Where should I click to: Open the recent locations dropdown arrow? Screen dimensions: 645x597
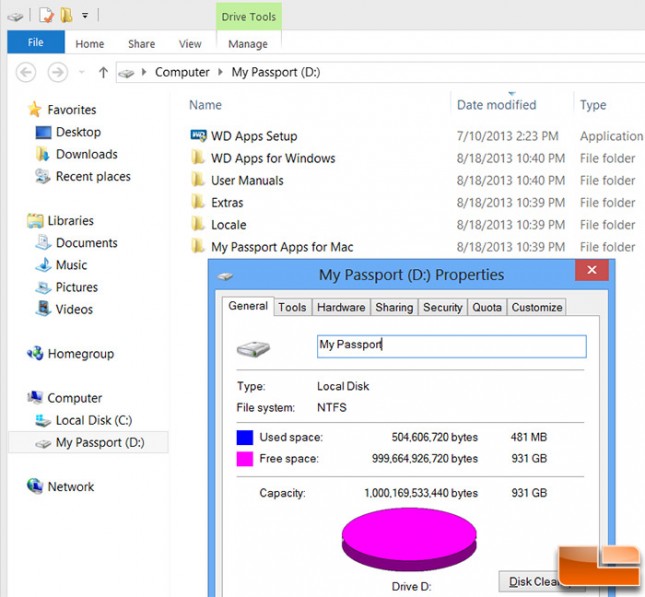click(82, 72)
